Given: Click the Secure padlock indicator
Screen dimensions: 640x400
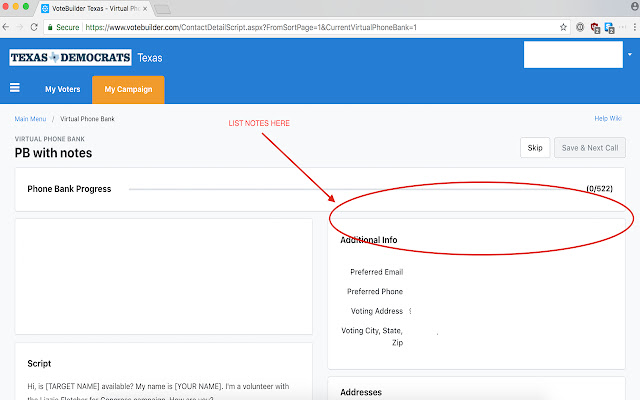Looking at the screenshot, I should (x=63, y=27).
